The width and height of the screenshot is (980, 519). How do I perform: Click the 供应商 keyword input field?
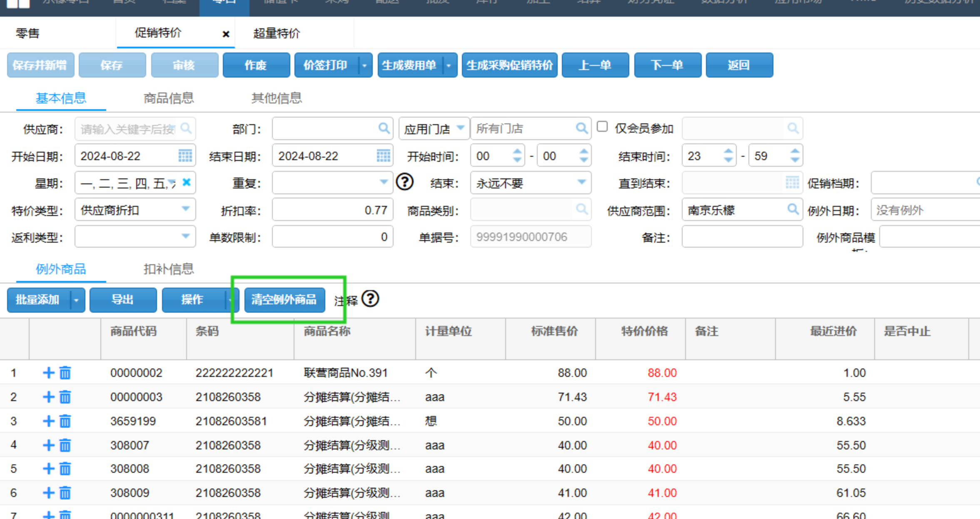click(128, 129)
